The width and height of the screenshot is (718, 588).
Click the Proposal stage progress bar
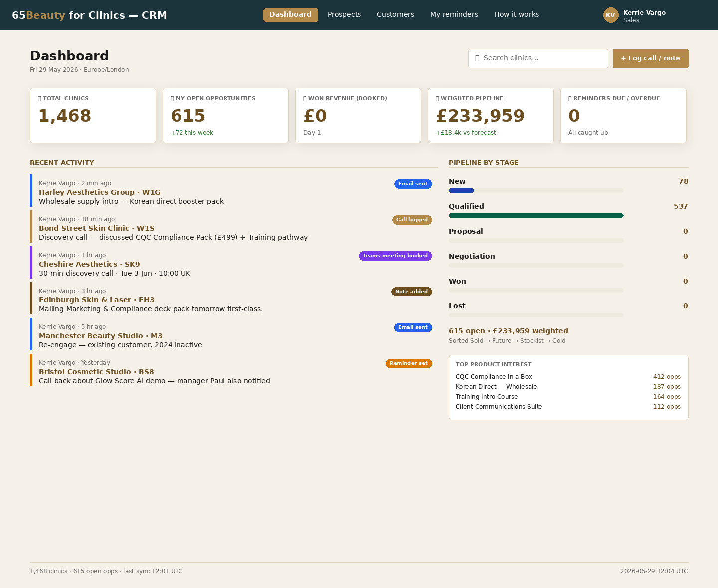click(x=536, y=241)
